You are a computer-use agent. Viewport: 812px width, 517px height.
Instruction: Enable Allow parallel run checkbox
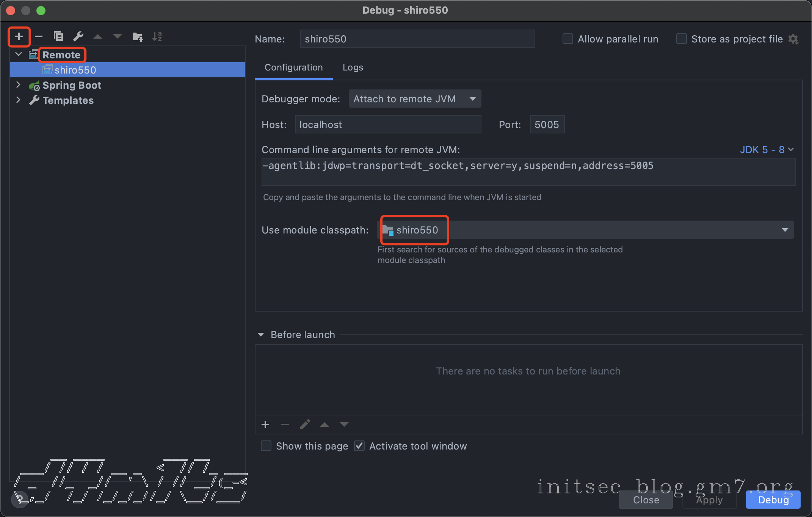[x=567, y=39]
